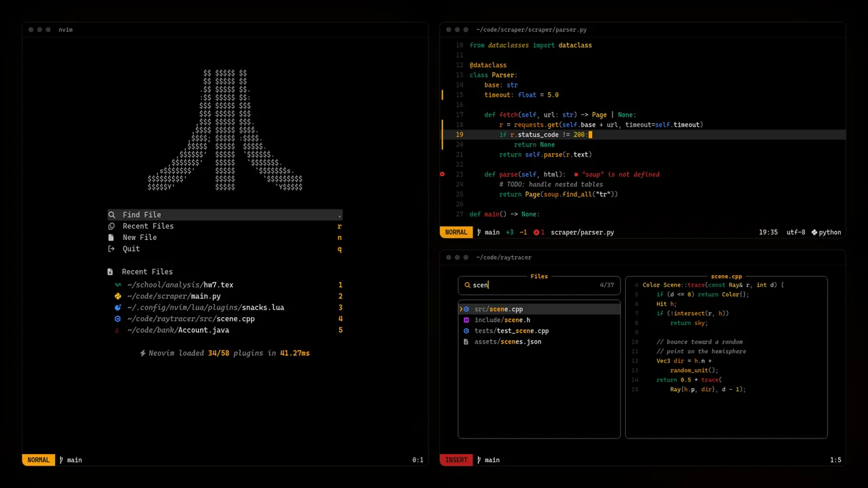Click the JSON file icon beside assets/scenes.json
This screenshot has height=488, width=868.
(466, 342)
